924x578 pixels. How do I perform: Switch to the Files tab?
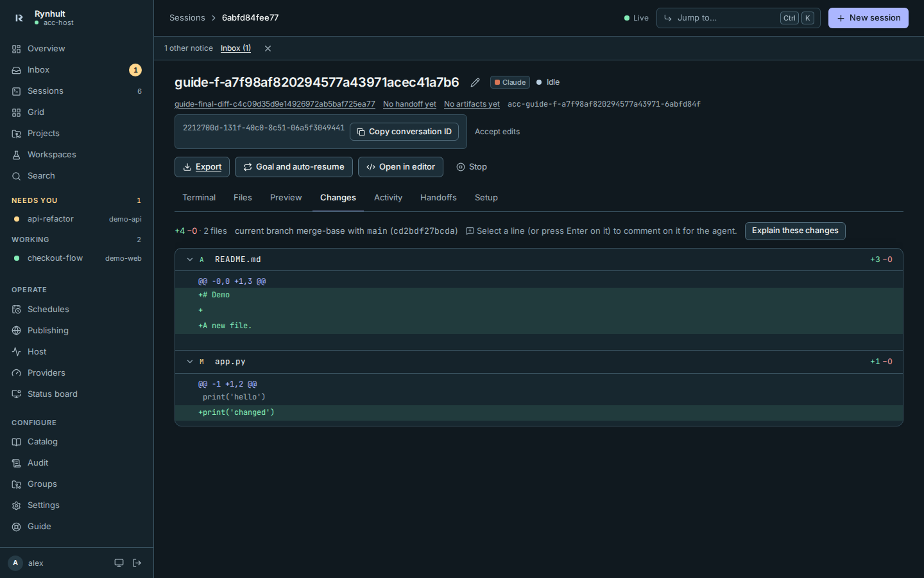[243, 198]
